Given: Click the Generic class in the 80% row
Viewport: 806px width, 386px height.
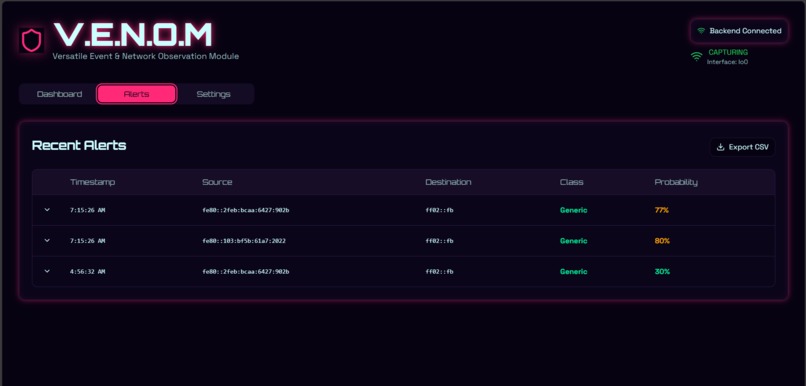Looking at the screenshot, I should point(573,241).
